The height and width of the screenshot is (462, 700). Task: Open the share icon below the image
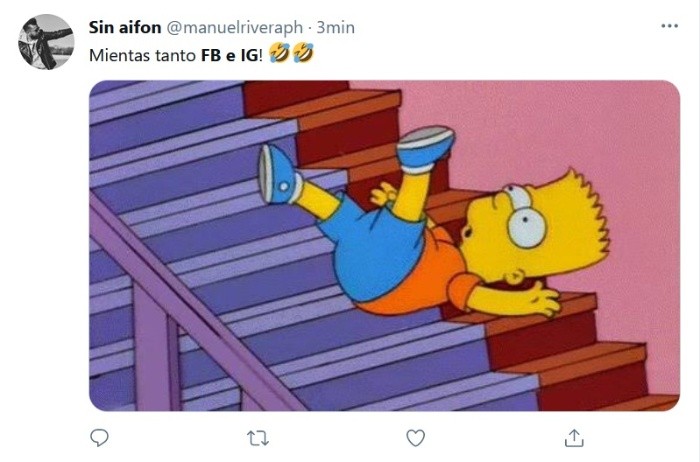pos(574,438)
